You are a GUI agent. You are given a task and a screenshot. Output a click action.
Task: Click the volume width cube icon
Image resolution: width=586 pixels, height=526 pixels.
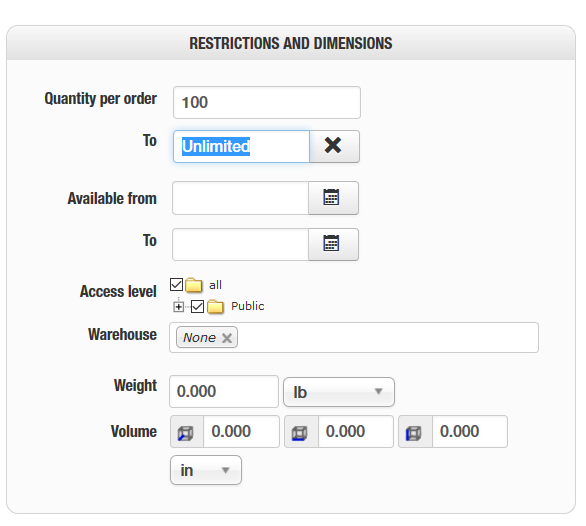(301, 431)
